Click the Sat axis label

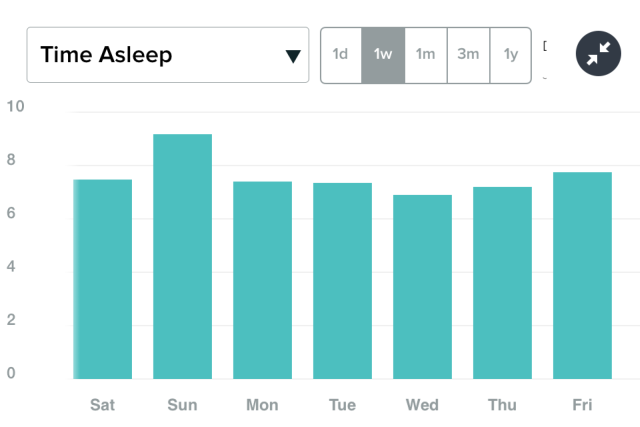[102, 405]
